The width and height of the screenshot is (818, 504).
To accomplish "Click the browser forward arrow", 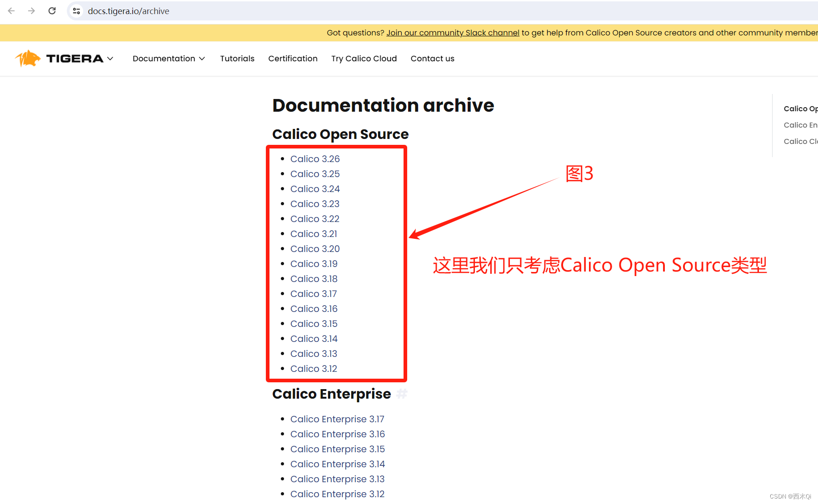I will pos(31,11).
